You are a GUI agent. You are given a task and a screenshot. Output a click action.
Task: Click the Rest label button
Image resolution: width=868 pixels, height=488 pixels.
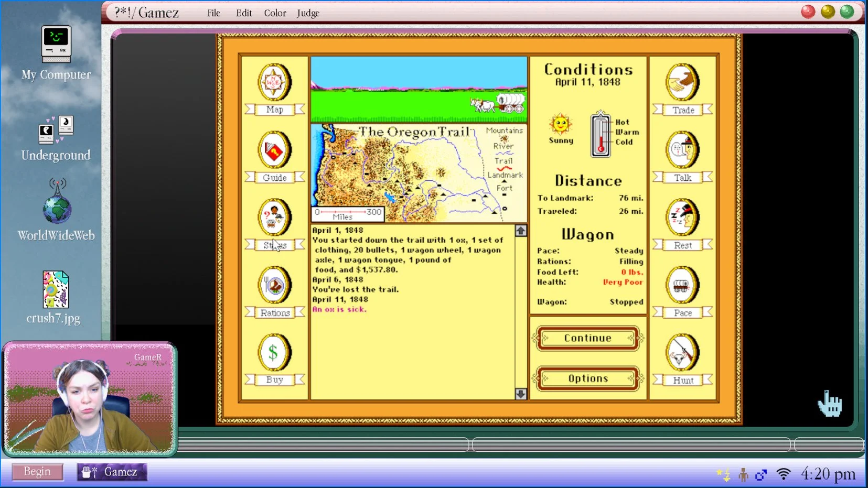[x=683, y=245]
